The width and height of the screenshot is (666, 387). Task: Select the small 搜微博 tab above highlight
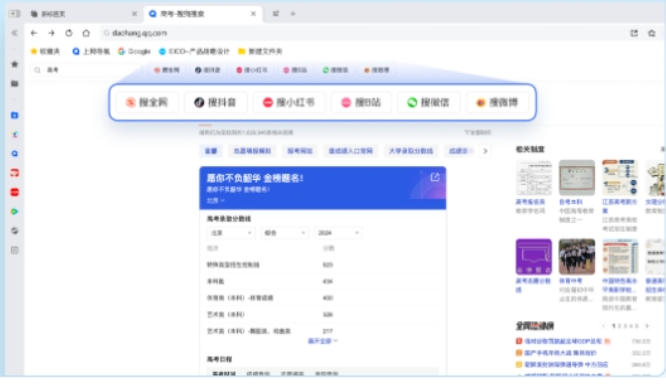click(x=377, y=70)
